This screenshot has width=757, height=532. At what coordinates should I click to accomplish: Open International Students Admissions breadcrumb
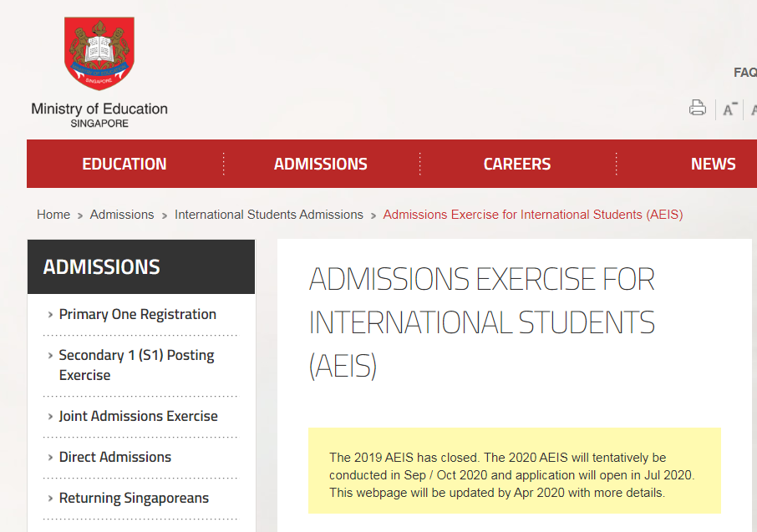pos(269,215)
